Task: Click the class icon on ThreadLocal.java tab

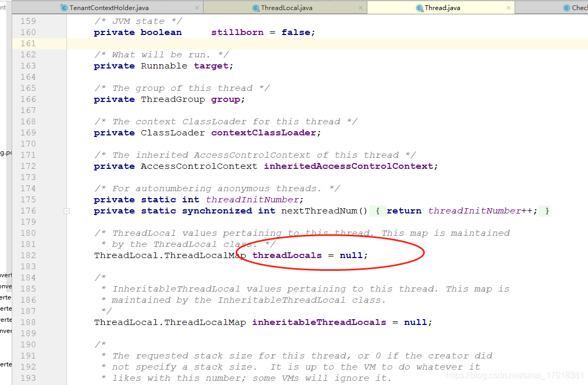Action: (256, 8)
